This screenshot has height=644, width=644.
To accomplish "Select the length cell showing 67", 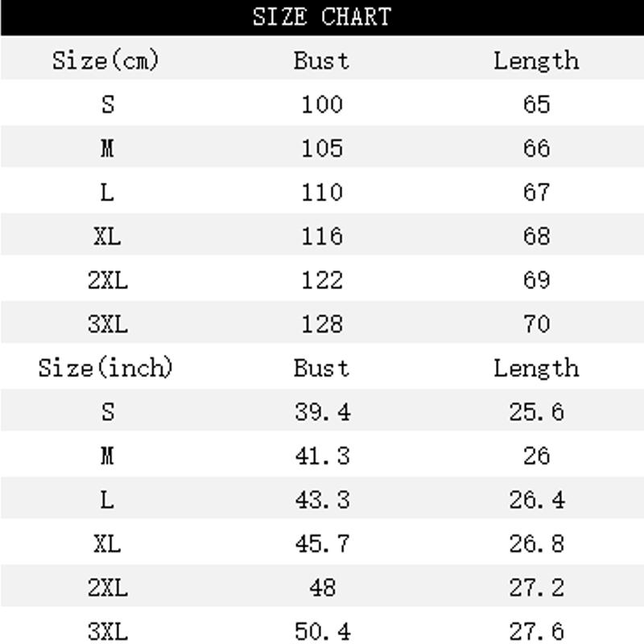I will (535, 192).
